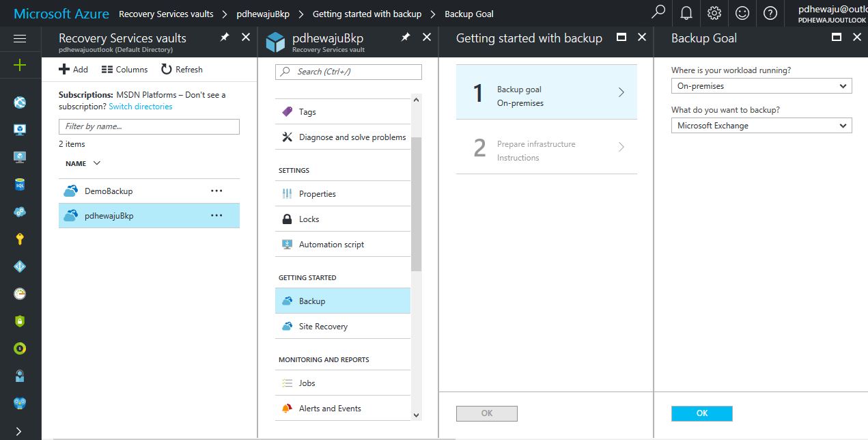This screenshot has width=868, height=440.
Task: Click blue OK in Backup Goal blade
Action: (x=702, y=413)
